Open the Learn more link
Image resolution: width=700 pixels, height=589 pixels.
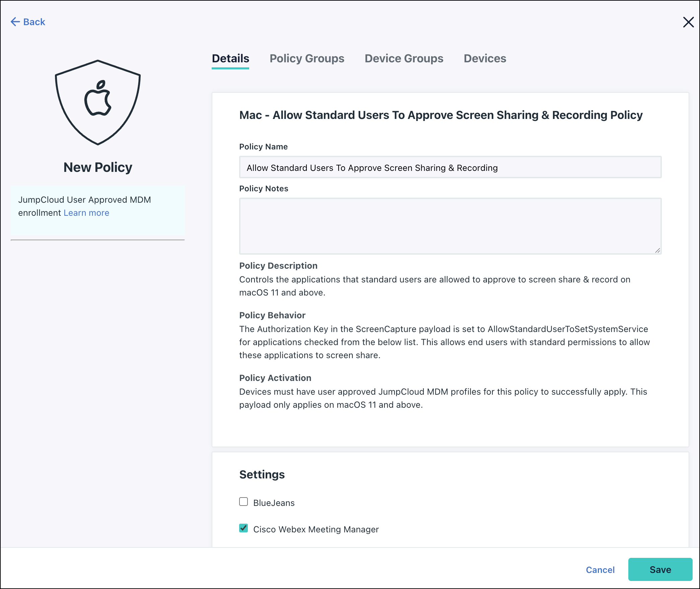point(86,213)
